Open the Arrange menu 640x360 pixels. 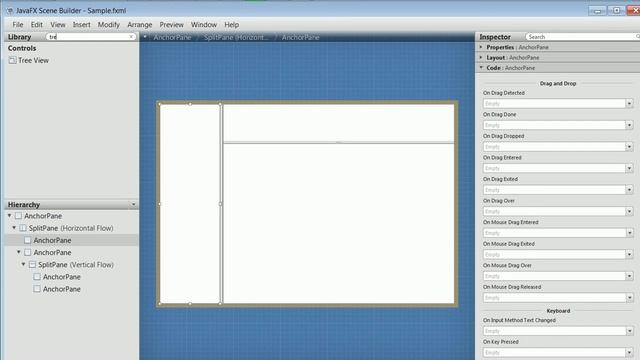click(140, 25)
